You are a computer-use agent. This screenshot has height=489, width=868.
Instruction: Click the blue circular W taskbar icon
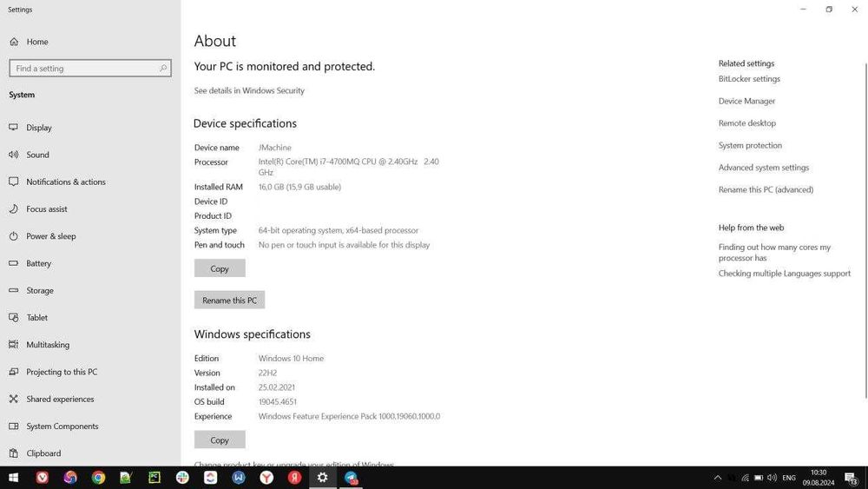coord(239,478)
